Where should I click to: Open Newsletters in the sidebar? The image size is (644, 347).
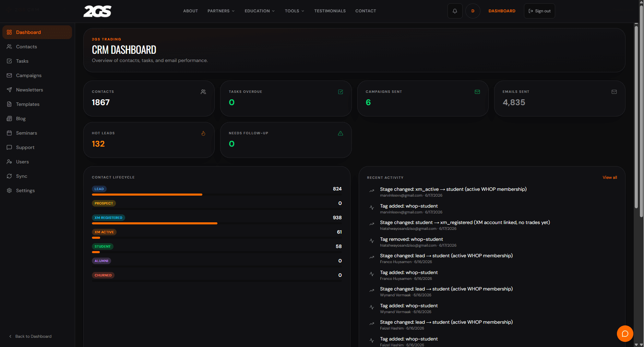coord(37,90)
